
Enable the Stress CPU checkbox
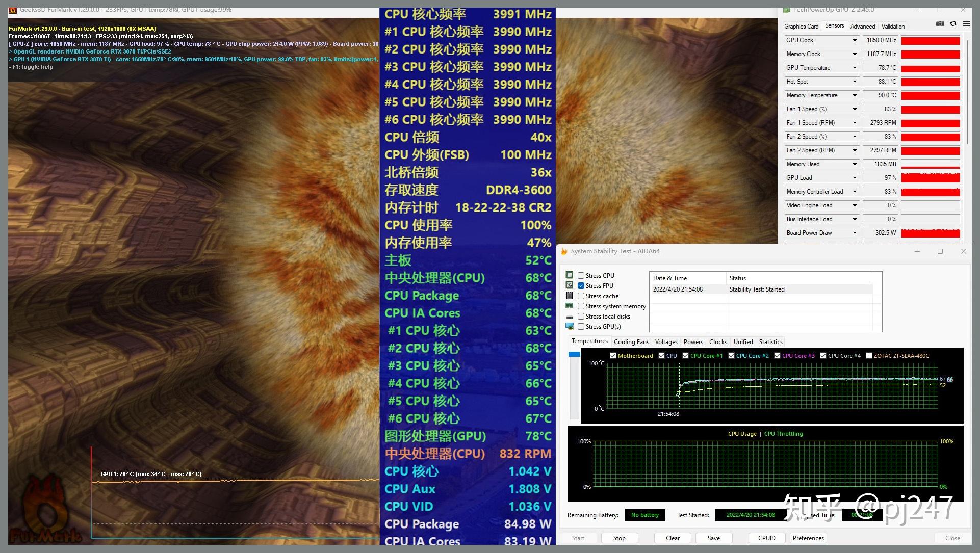pyautogui.click(x=581, y=275)
